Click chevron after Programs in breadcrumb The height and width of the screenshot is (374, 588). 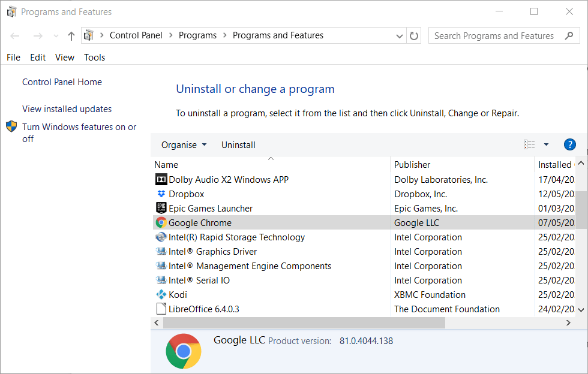click(x=224, y=35)
